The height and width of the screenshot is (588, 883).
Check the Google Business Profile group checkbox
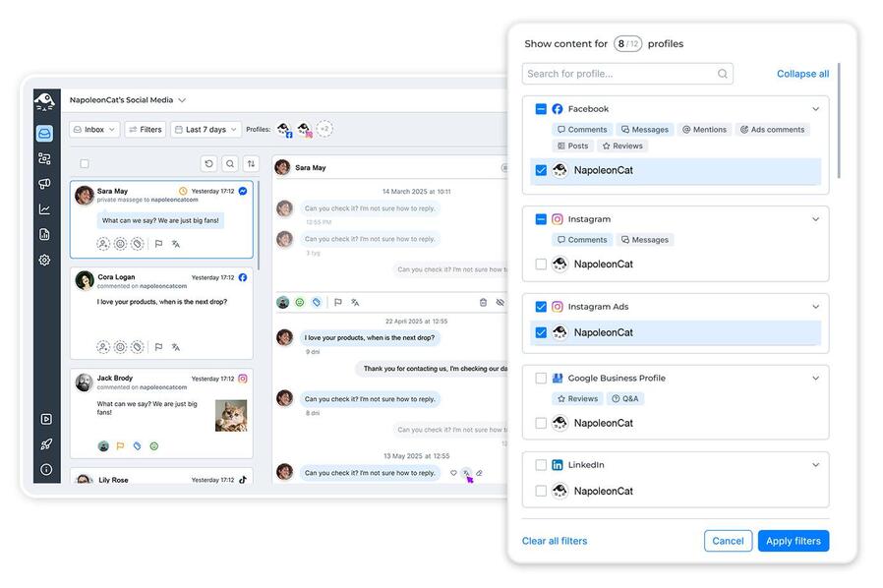click(541, 378)
